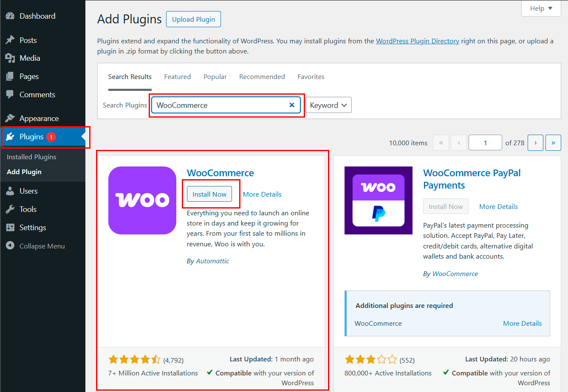Image resolution: width=568 pixels, height=392 pixels.
Task: Open the Featured plugins tab
Action: coord(178,77)
